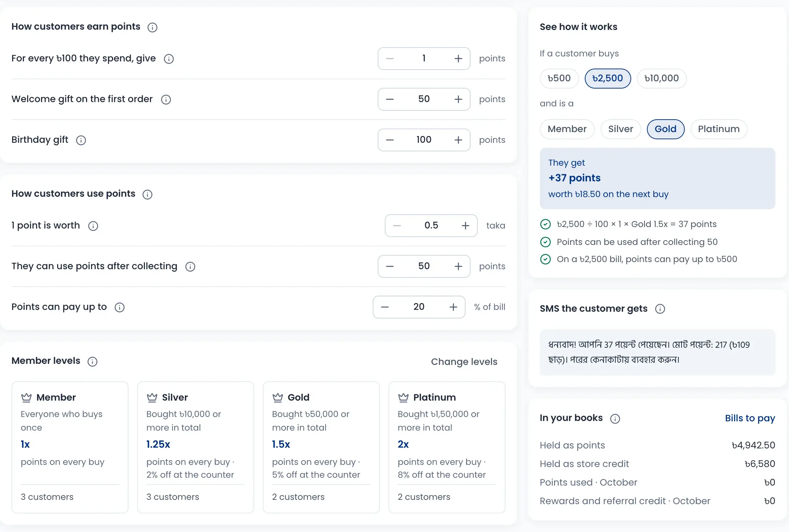Decrease points needed before use
Screen dimensions: 789x532
[x=390, y=266]
